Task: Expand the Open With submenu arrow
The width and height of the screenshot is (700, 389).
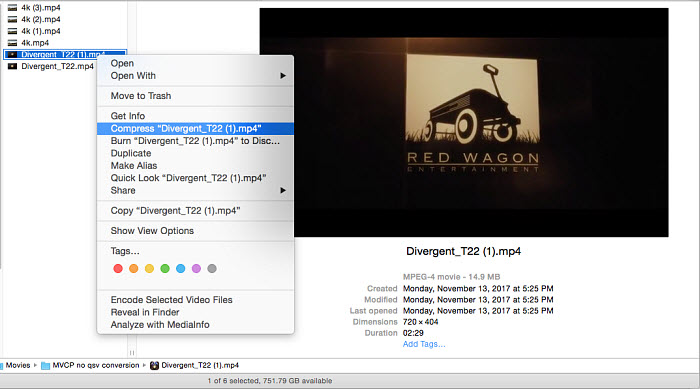Action: 283,76
